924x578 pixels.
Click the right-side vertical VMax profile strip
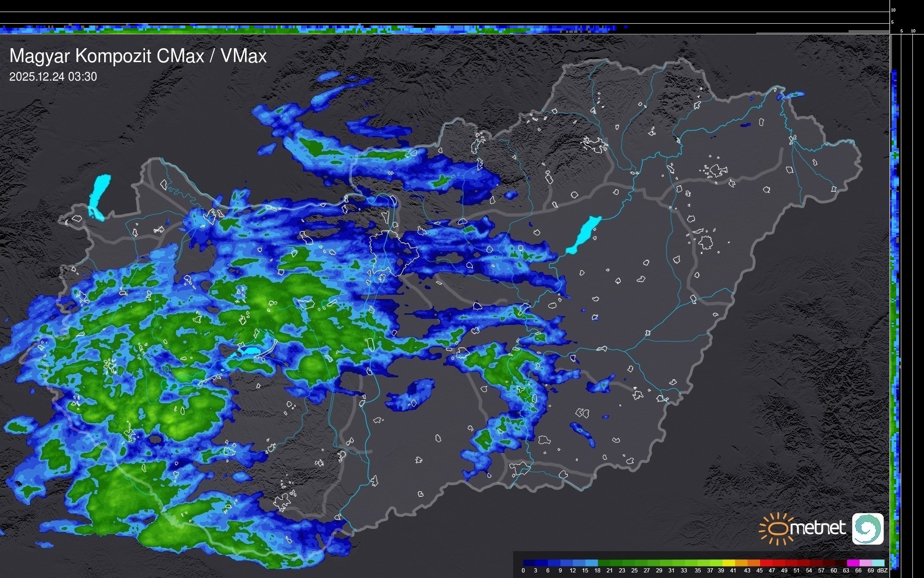pos(894,301)
